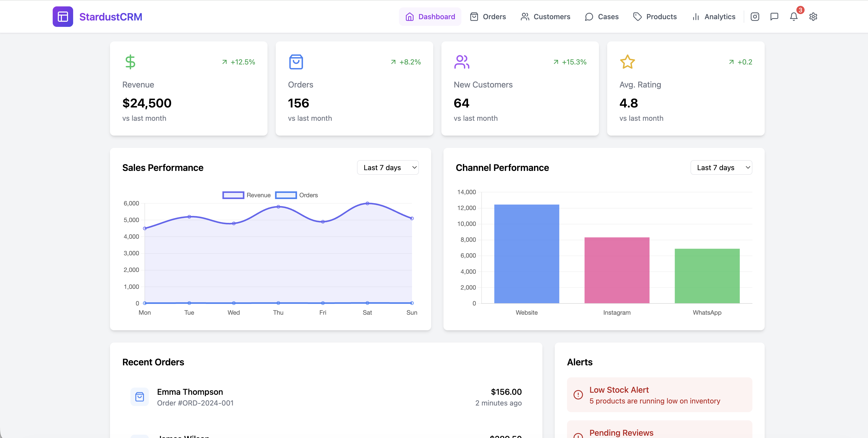The width and height of the screenshot is (868, 438).
Task: Click the 156 orders value
Action: (x=298, y=103)
